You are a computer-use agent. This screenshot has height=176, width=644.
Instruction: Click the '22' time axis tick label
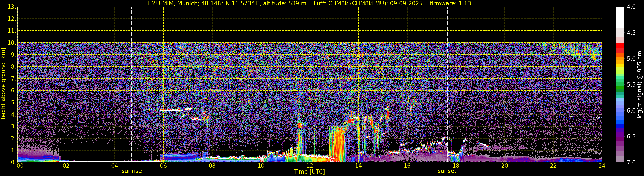(x=553, y=166)
